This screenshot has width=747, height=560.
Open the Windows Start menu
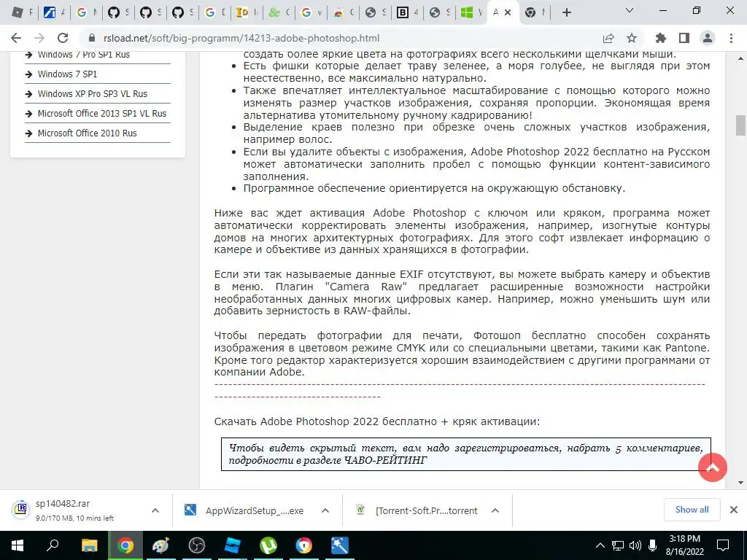tap(18, 545)
